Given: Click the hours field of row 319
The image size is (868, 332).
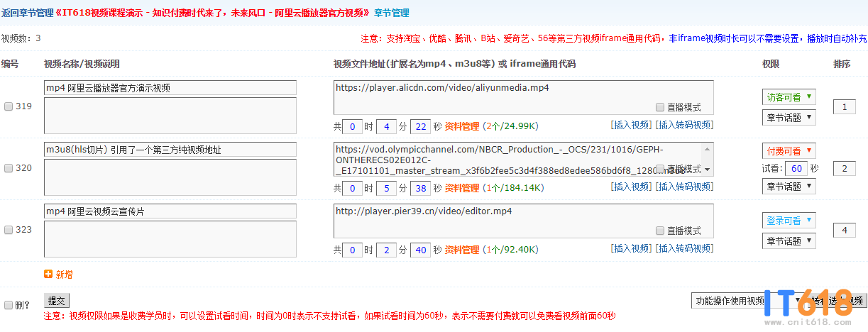Looking at the screenshot, I should (x=352, y=127).
